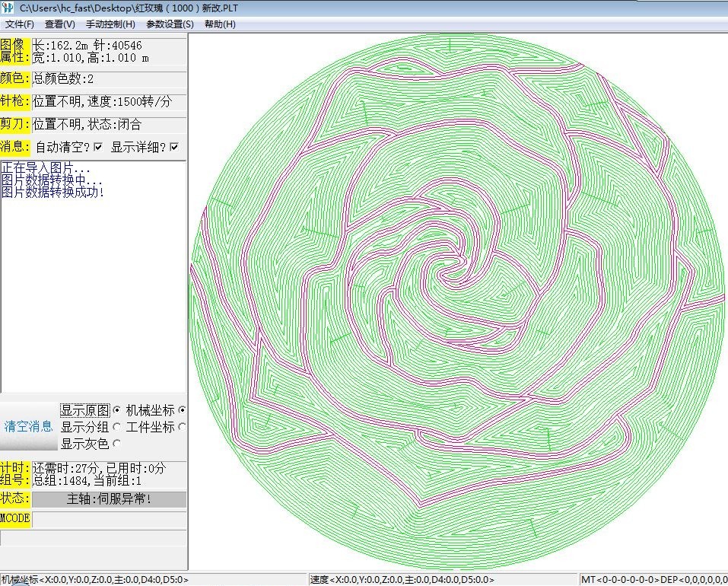The width and height of the screenshot is (728, 586).
Task: Click the 总颜色数:2 text
Action: (63, 79)
